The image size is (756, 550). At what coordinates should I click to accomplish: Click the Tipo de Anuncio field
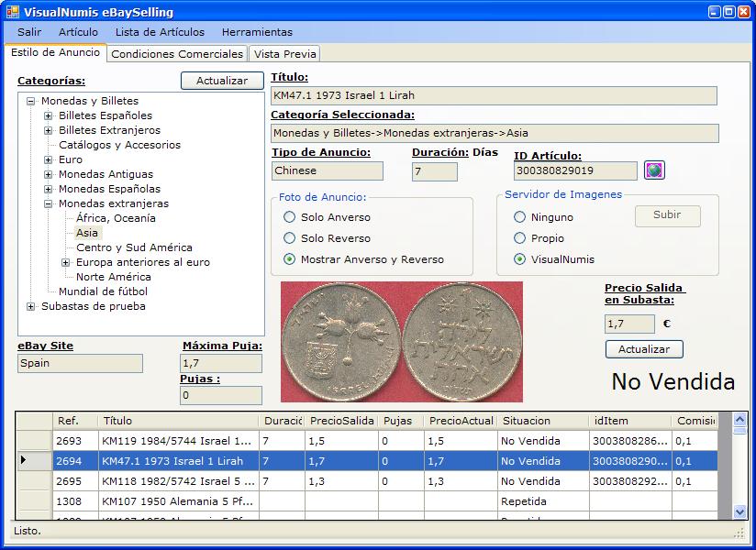coord(328,171)
